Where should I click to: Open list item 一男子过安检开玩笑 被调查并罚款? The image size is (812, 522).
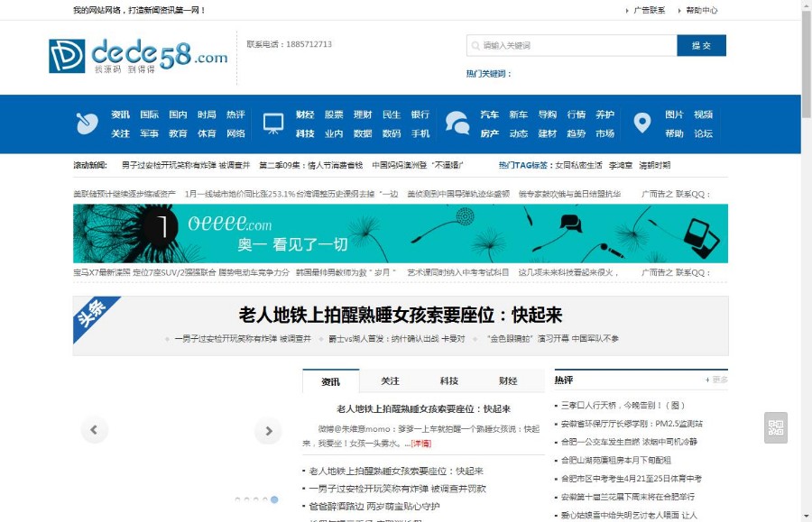click(x=397, y=489)
